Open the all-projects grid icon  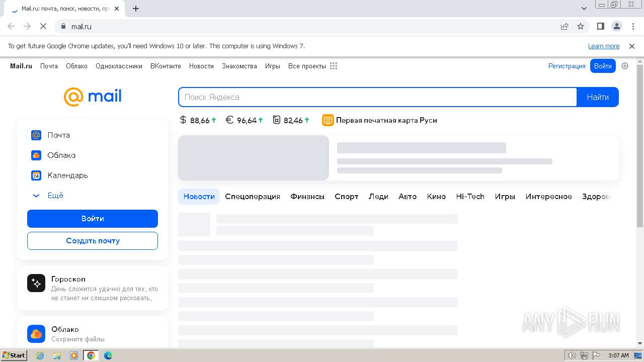(334, 66)
